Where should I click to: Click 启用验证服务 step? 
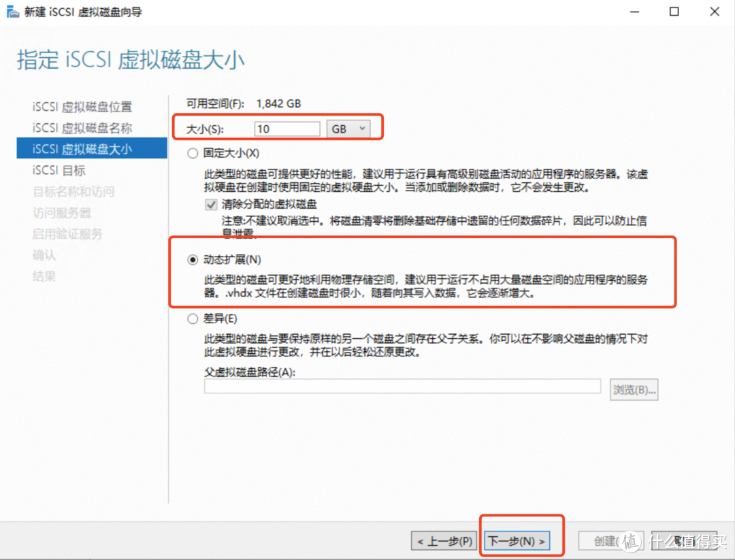[67, 234]
